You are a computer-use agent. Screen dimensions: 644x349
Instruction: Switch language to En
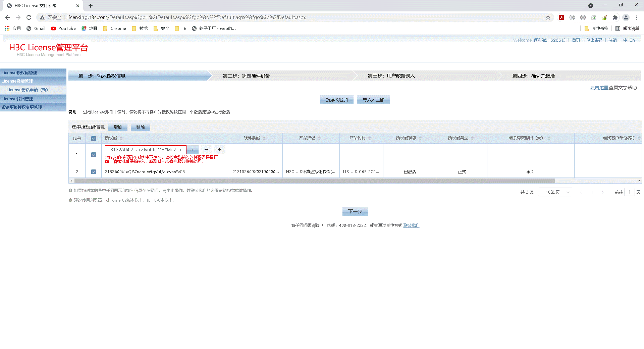[632, 40]
